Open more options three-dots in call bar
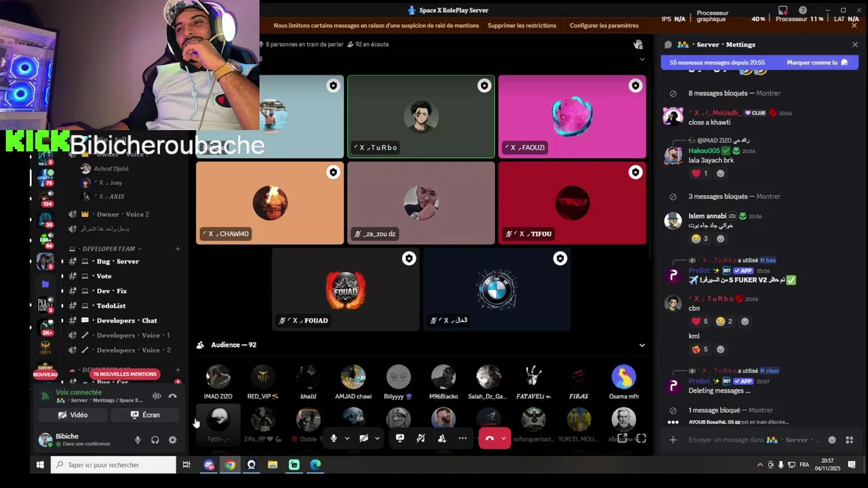 tap(462, 439)
